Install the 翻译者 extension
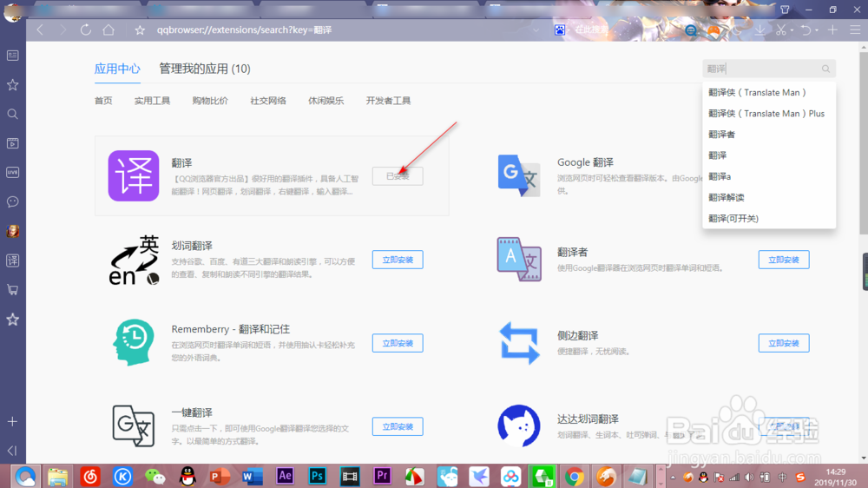The width and height of the screenshot is (868, 488). pyautogui.click(x=783, y=260)
